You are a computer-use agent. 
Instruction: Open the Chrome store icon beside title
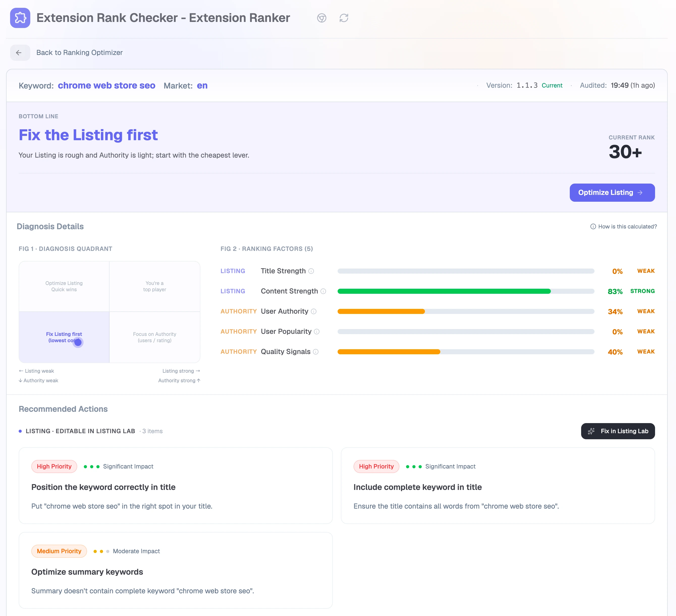[x=321, y=18]
